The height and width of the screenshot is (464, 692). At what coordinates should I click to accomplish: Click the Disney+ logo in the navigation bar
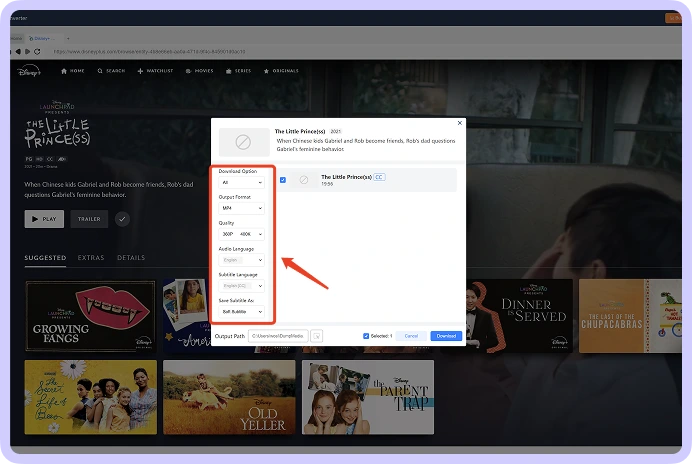coord(27,71)
